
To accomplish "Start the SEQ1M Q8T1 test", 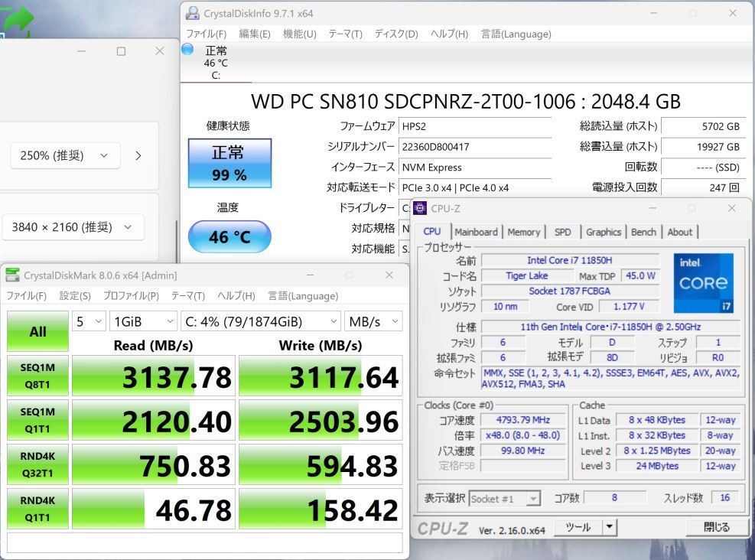I will click(37, 376).
